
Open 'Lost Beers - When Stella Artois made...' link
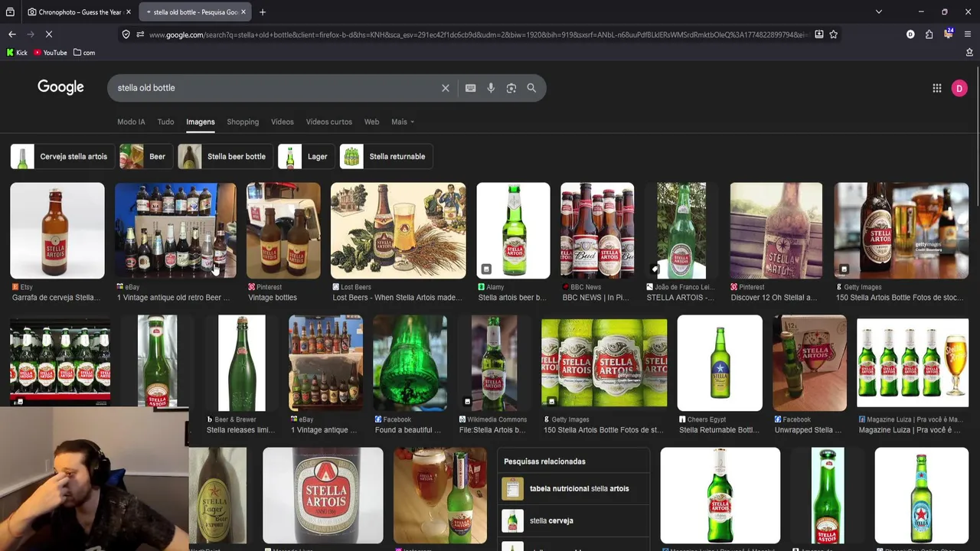coord(397,298)
